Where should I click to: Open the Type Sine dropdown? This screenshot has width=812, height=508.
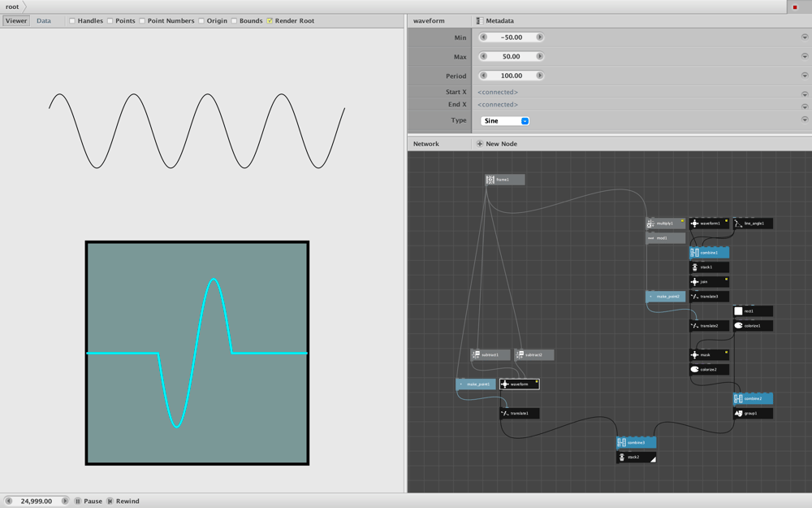505,121
